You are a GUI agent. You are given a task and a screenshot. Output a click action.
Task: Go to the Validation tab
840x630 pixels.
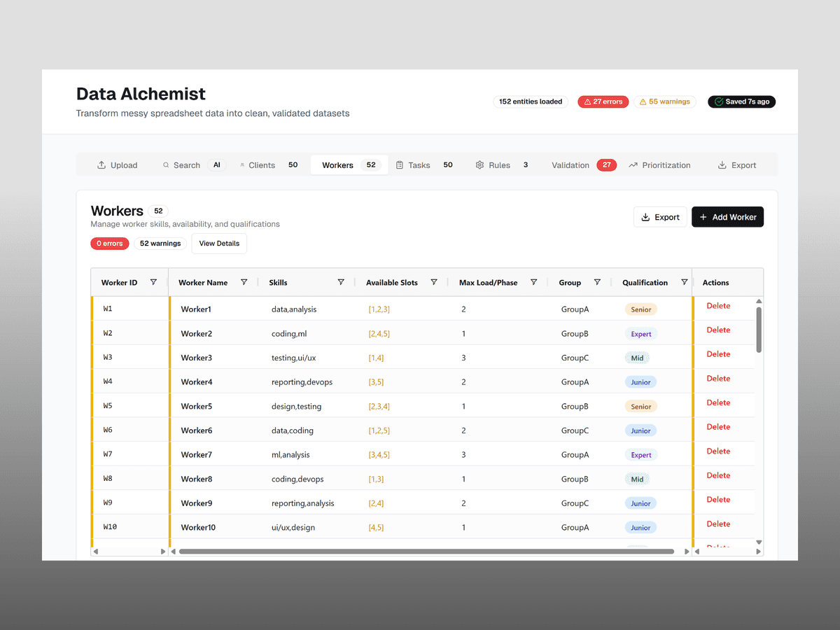point(584,165)
